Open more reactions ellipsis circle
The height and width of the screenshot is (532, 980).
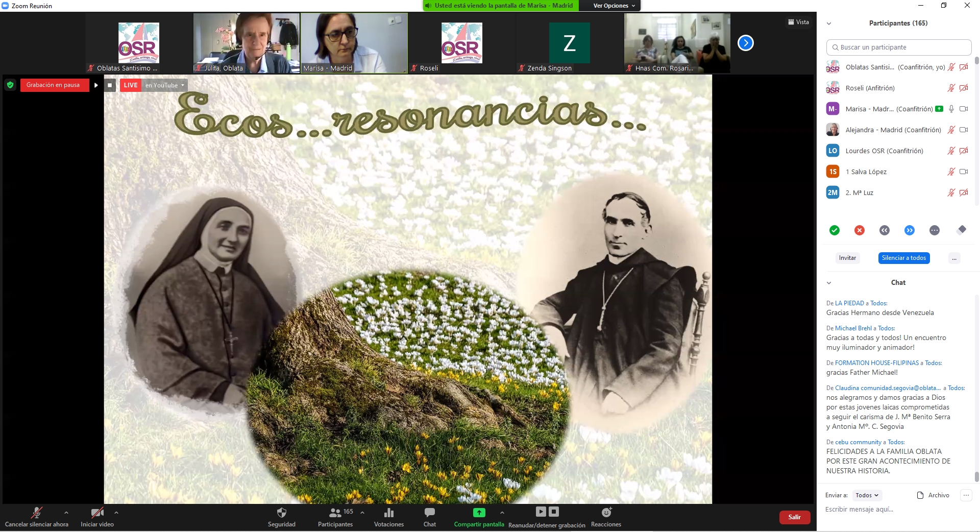pyautogui.click(x=935, y=230)
